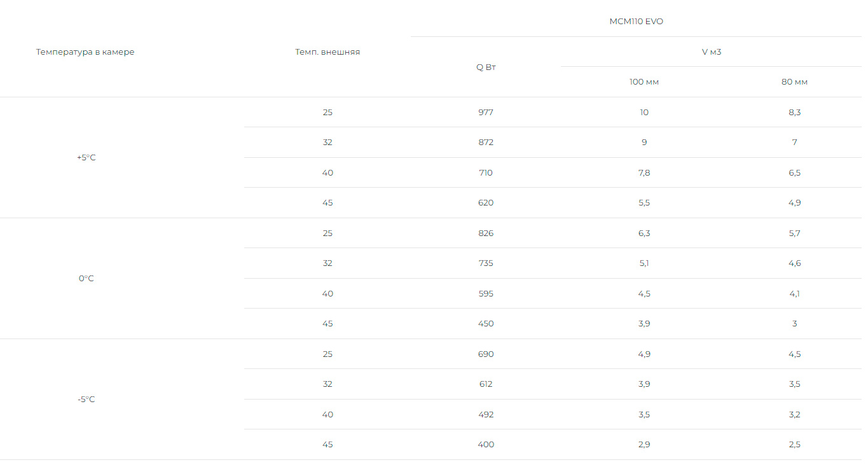Screen dimensions: 868x474
Task: Select the 400 value in last row
Action: click(x=486, y=445)
